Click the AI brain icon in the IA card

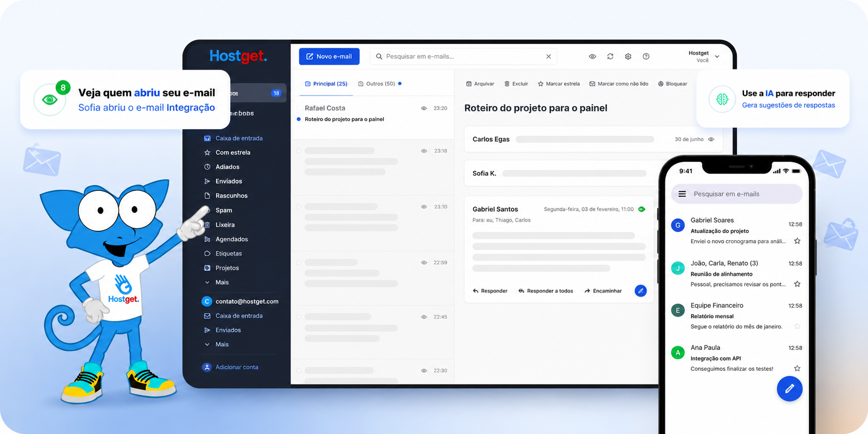[x=722, y=99]
